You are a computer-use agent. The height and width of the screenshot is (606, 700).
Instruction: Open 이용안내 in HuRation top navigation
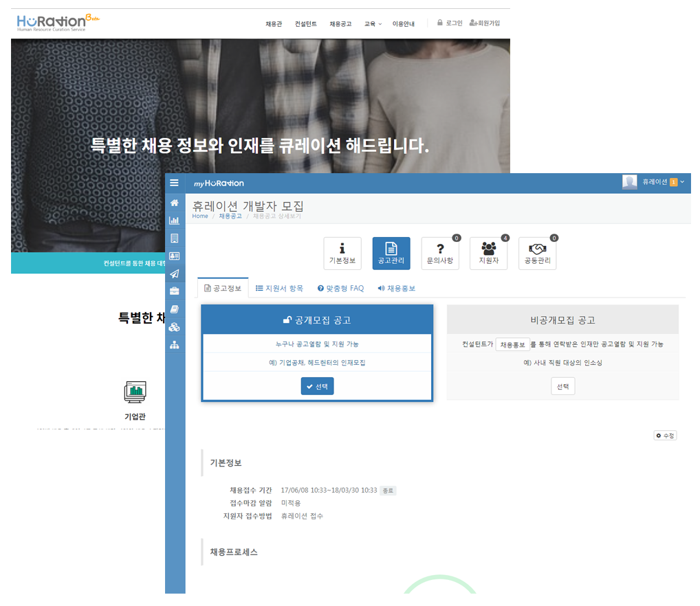404,24
